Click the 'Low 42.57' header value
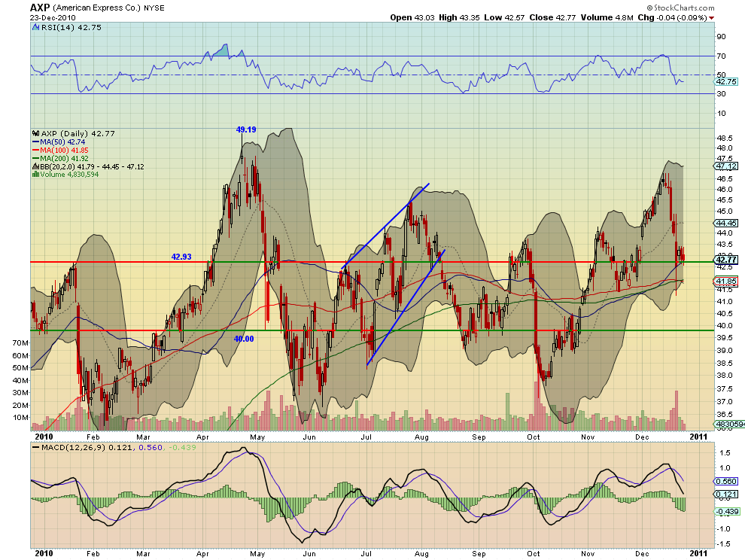The image size is (745, 560). [504, 17]
